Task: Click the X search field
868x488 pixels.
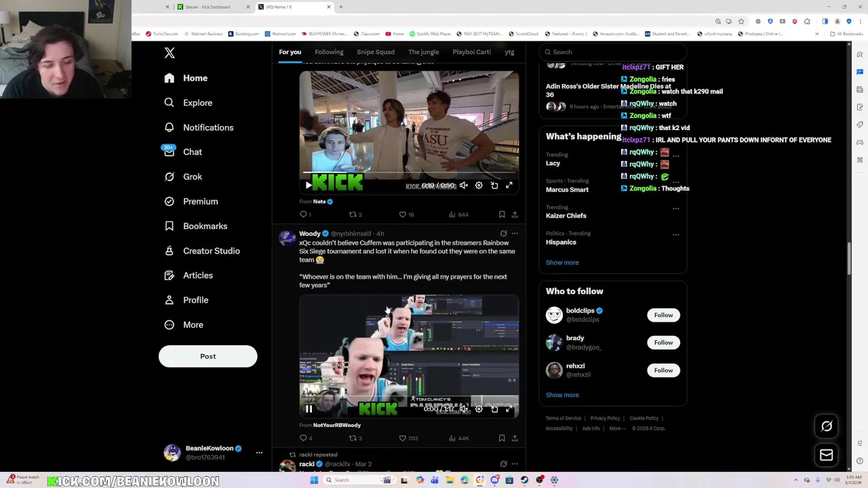Action: pos(614,52)
